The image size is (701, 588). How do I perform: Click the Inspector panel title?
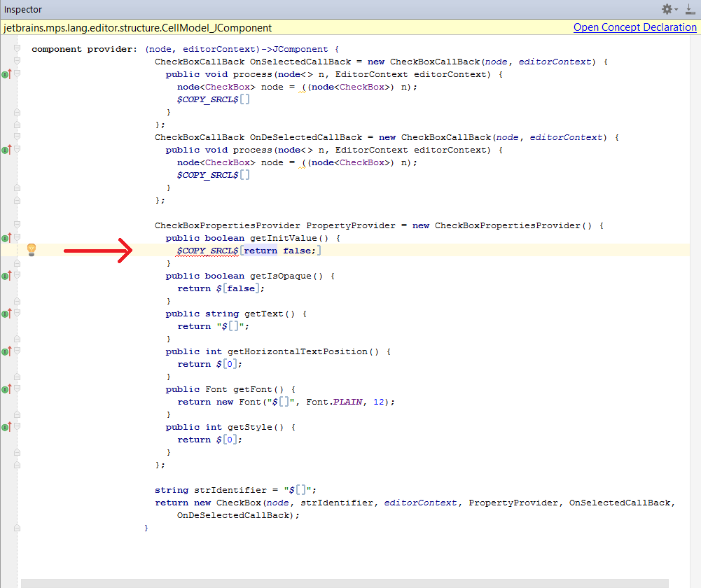click(x=23, y=10)
